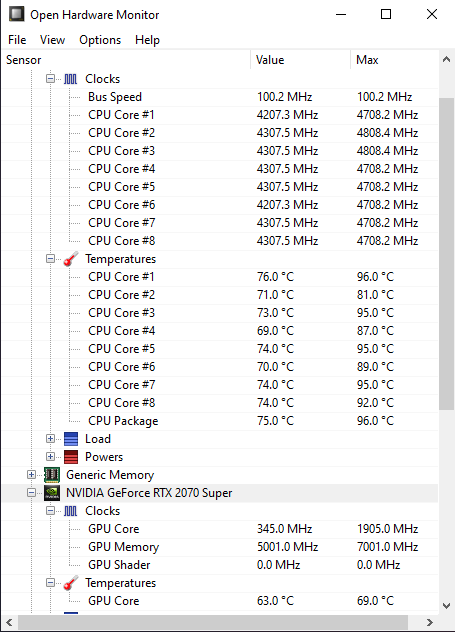Click the CPU Clocks waveform icon

click(x=71, y=79)
